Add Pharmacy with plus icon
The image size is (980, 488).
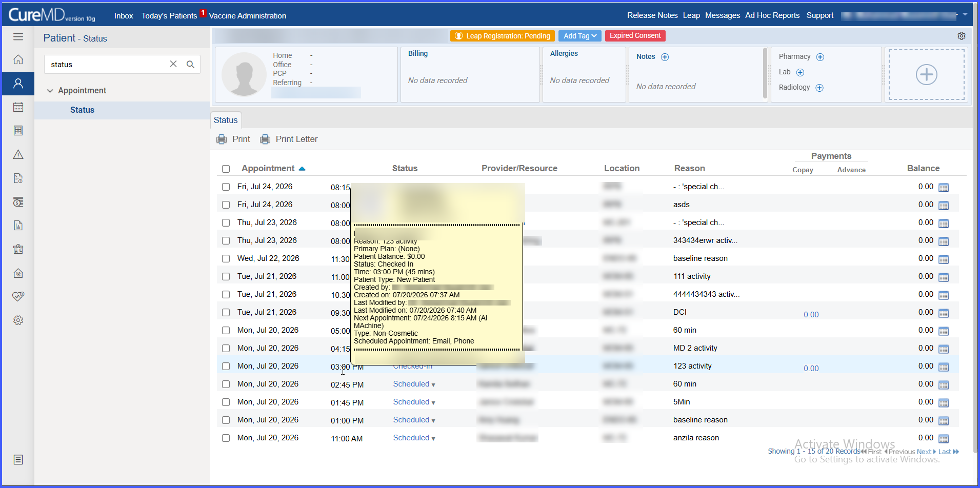pyautogui.click(x=820, y=57)
